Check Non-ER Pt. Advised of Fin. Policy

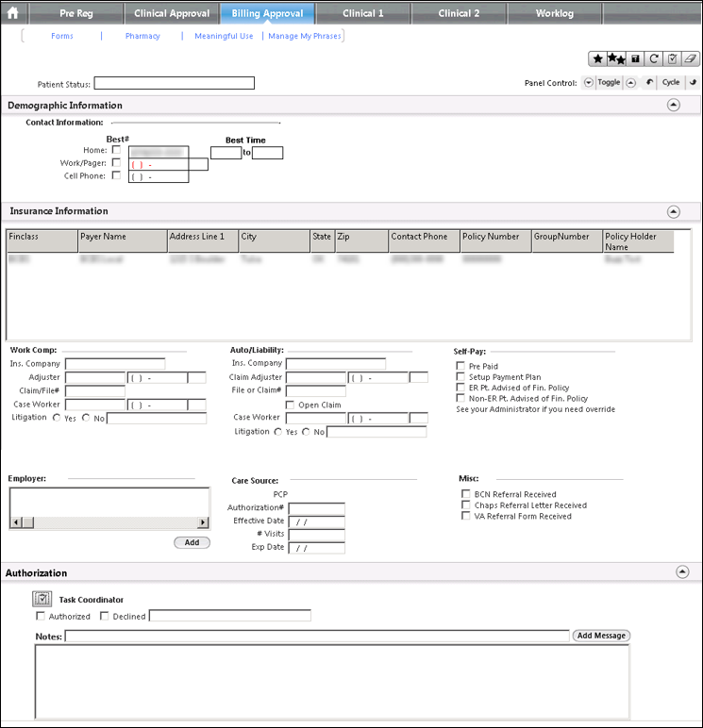[460, 398]
